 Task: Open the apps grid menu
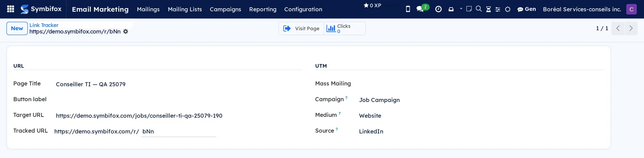coord(11,9)
